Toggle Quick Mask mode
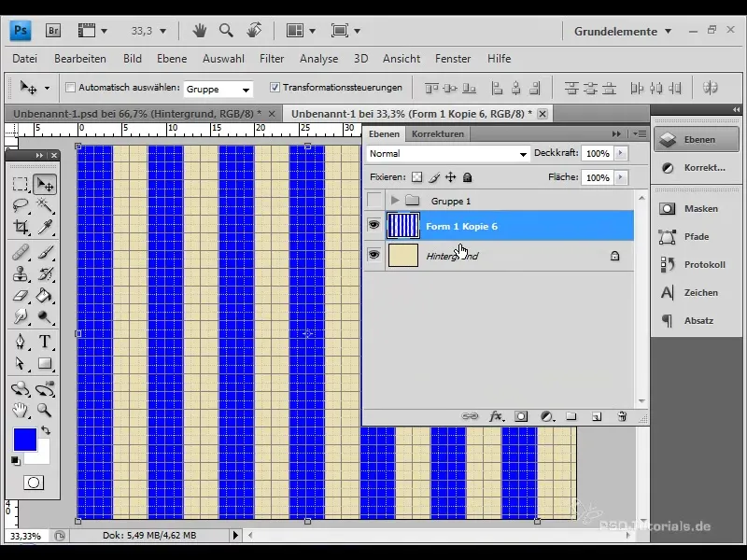747x560 pixels. click(x=34, y=483)
